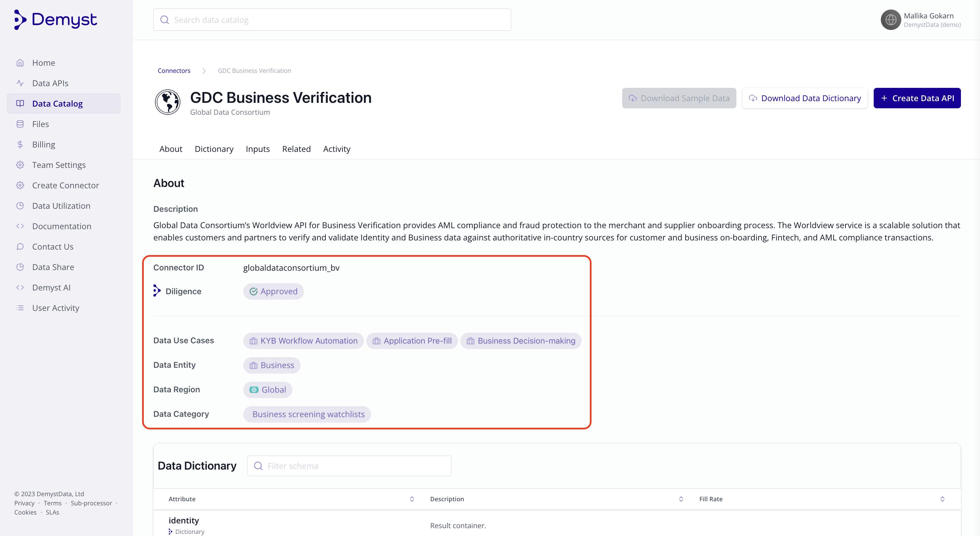Click the Data Utilization pie chart icon
This screenshot has width=980, height=536.
click(x=20, y=206)
